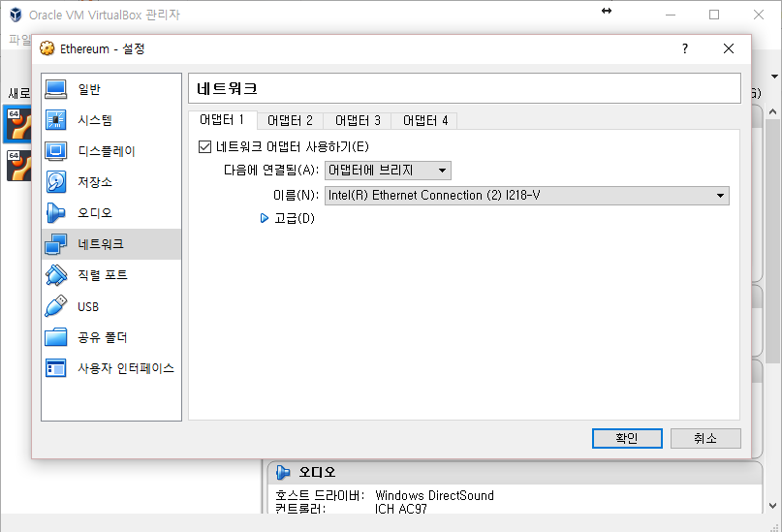Select 공유 폴더 label in category list

(x=103, y=337)
